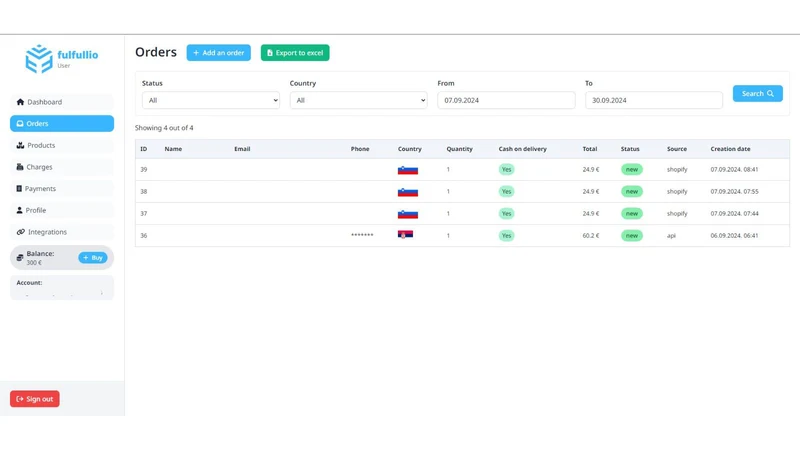The image size is (800, 450).
Task: Click the Status column header
Action: pos(630,149)
